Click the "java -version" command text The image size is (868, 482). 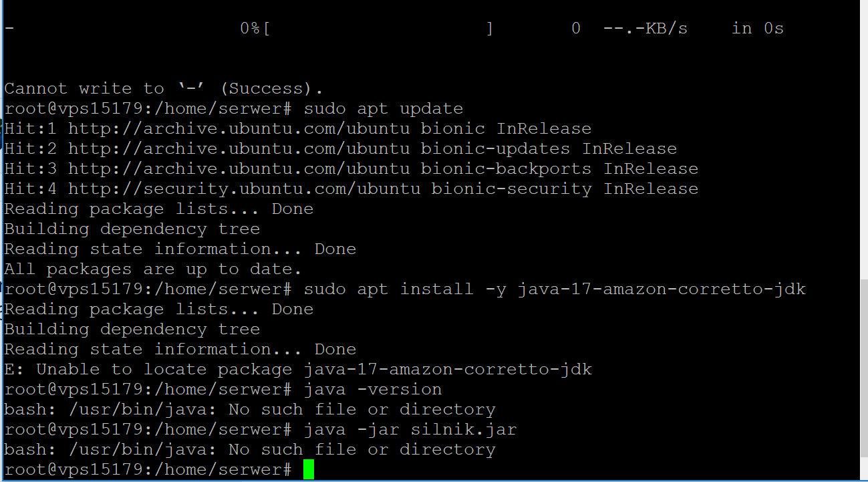pos(372,389)
